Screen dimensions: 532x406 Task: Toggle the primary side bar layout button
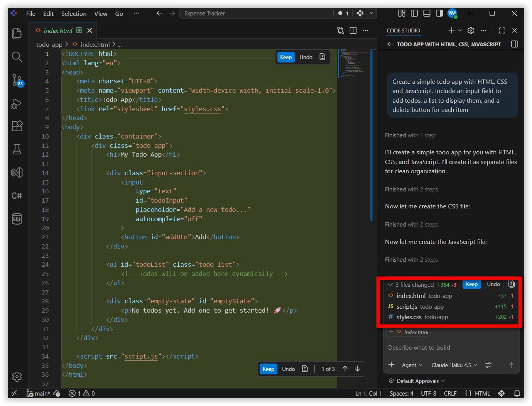(414, 13)
